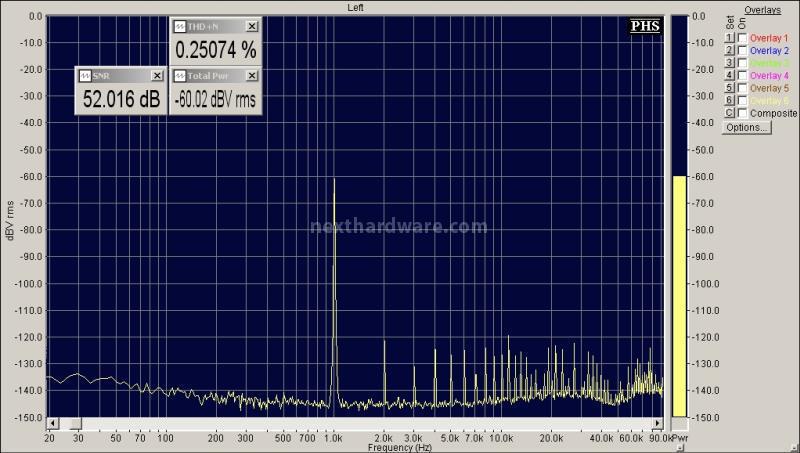Click the frequency scrollbar right arrow
Screen dimensions: 800x453
(x=657, y=423)
